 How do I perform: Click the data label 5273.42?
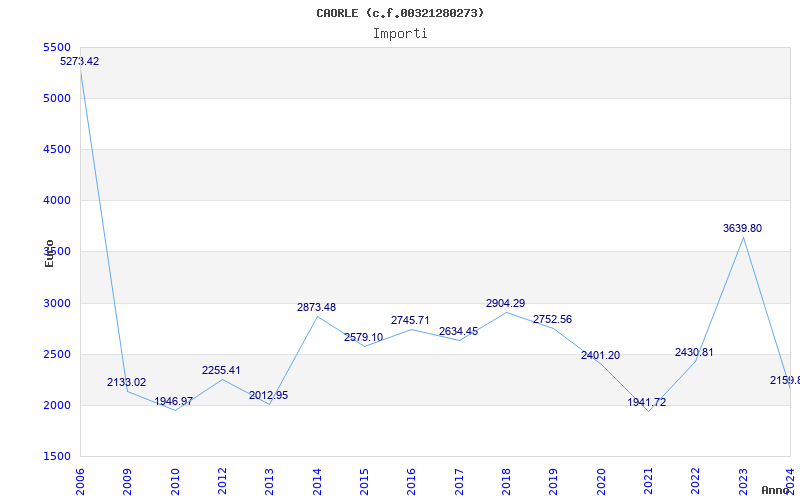pyautogui.click(x=80, y=61)
